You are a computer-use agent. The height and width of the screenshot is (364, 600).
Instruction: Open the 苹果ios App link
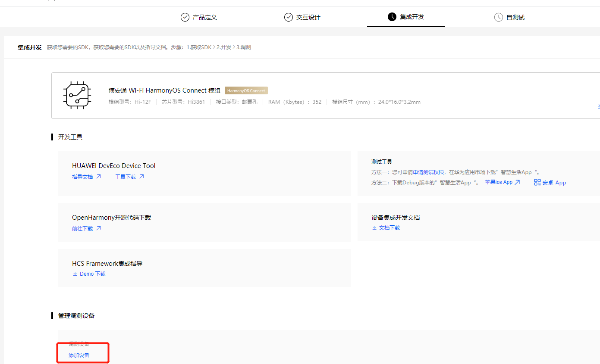click(499, 182)
